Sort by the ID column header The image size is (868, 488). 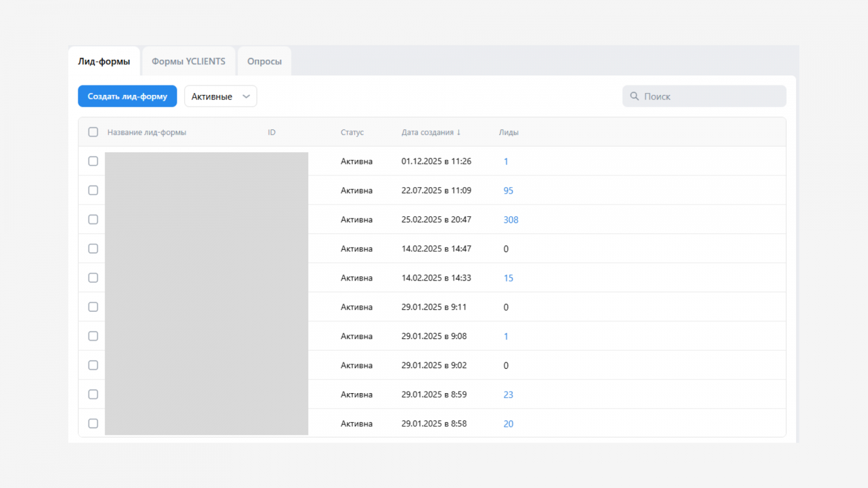click(x=271, y=132)
